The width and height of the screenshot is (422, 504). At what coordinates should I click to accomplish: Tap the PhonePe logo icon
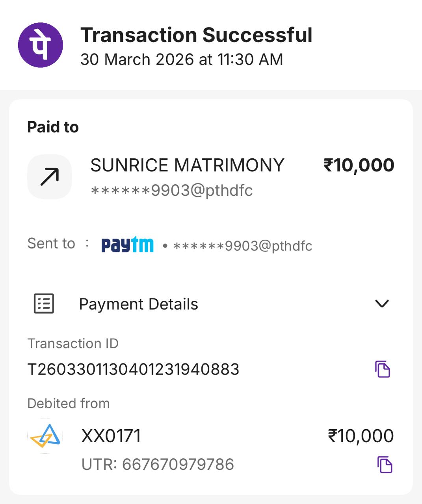point(41,45)
